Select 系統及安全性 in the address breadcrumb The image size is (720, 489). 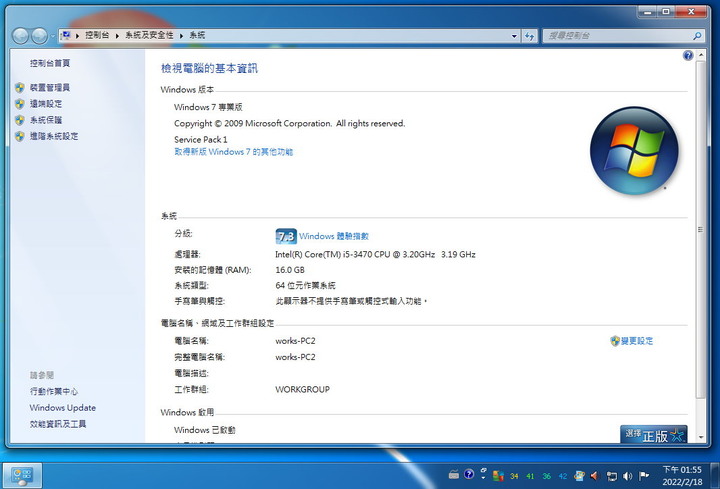(149, 35)
